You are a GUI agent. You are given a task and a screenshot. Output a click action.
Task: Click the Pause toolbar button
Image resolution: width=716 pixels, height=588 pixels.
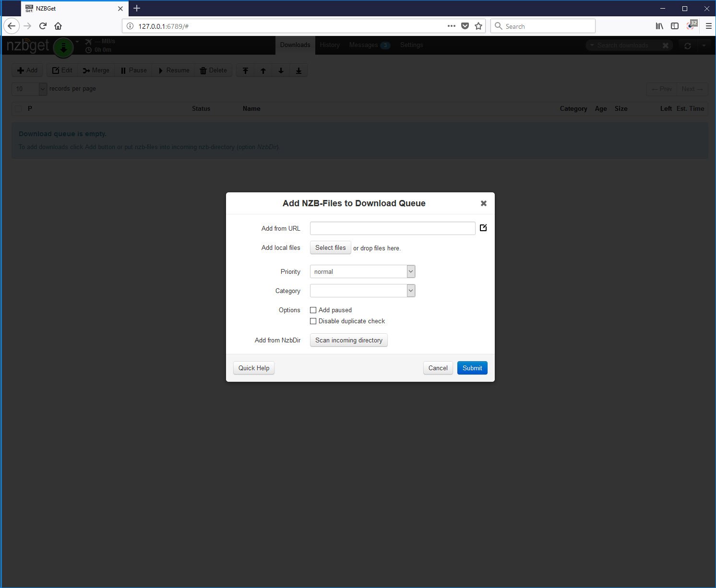pos(133,71)
